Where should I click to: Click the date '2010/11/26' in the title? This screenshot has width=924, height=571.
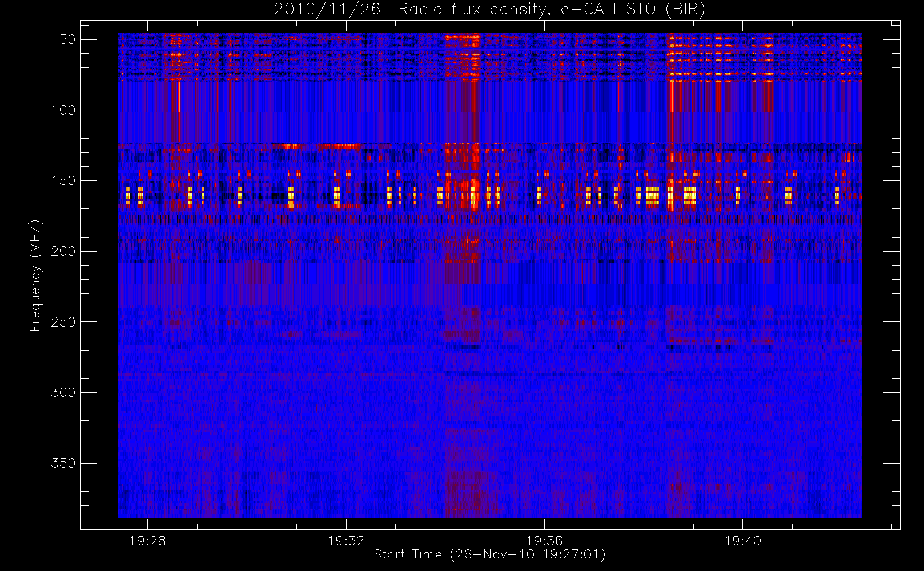(327, 10)
